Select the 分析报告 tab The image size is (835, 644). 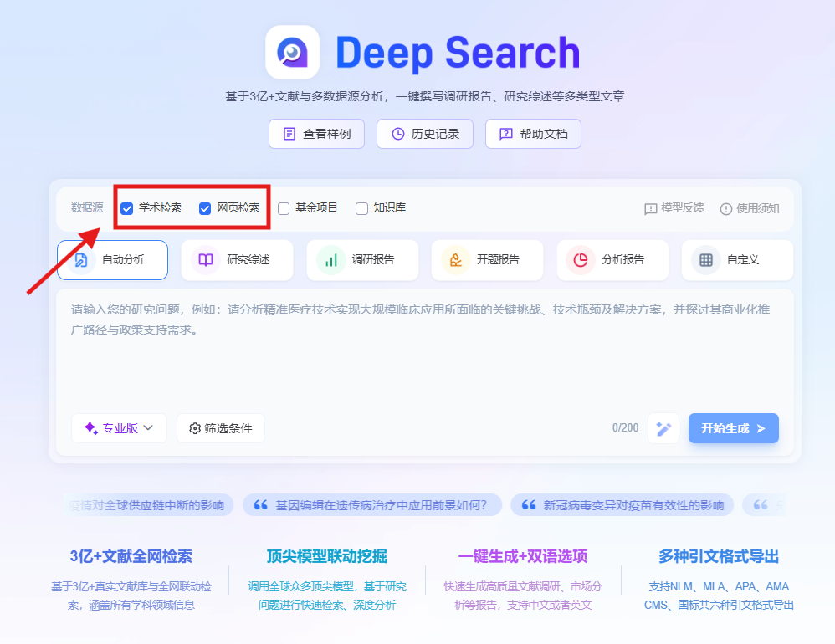(612, 260)
